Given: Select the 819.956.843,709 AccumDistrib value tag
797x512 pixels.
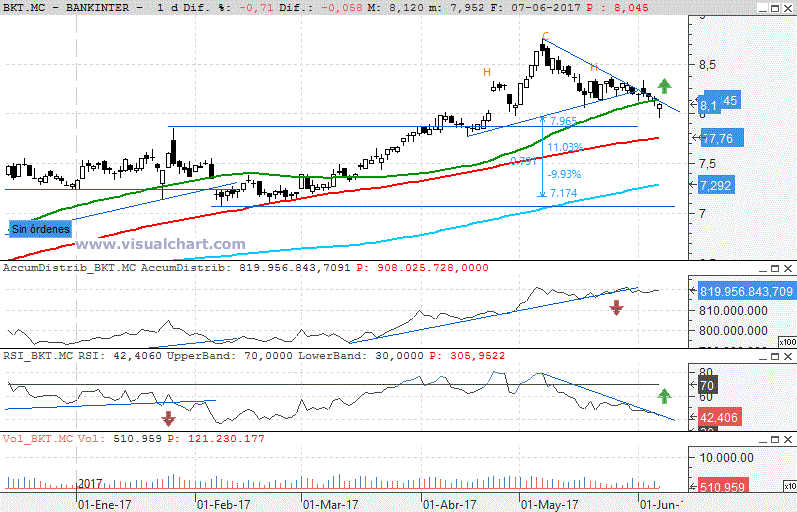Looking at the screenshot, I should 747,291.
